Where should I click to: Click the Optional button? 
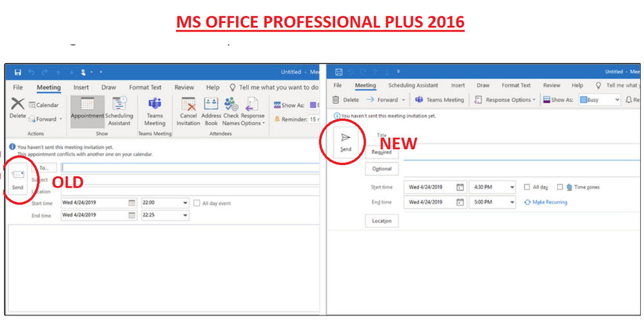click(382, 169)
